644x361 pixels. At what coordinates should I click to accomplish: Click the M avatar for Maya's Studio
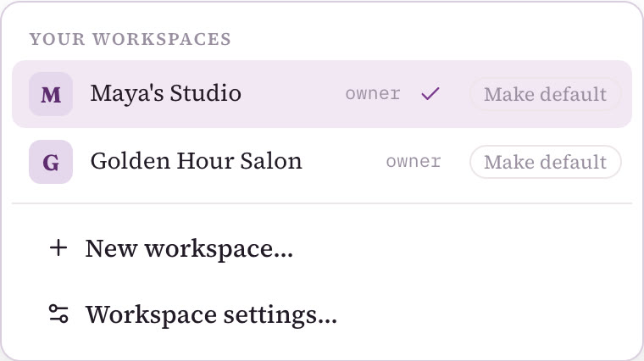51,94
